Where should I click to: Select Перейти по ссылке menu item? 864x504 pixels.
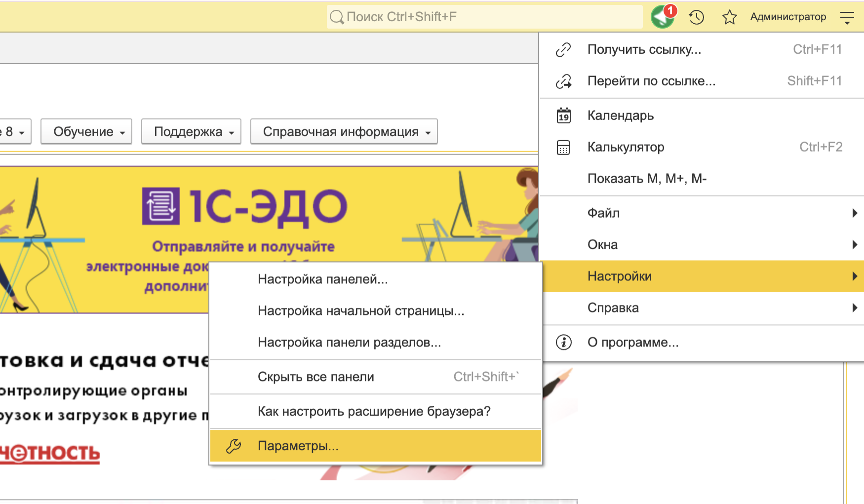pyautogui.click(x=702, y=81)
